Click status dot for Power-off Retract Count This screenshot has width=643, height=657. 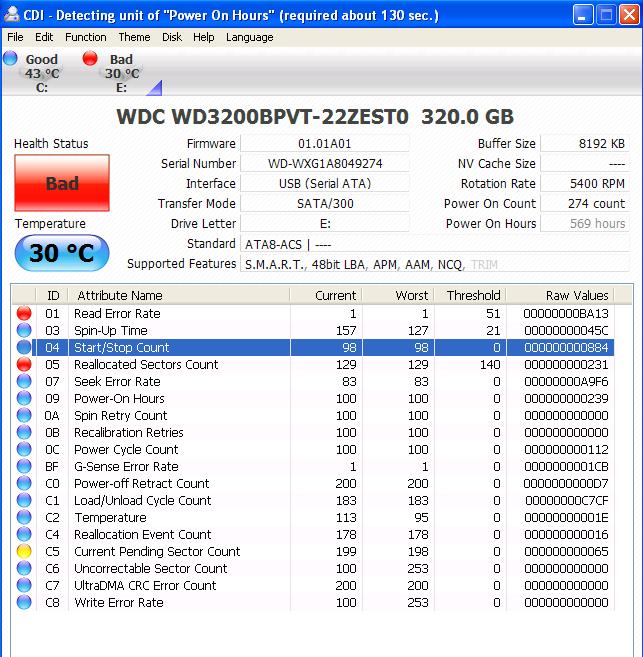[24, 483]
